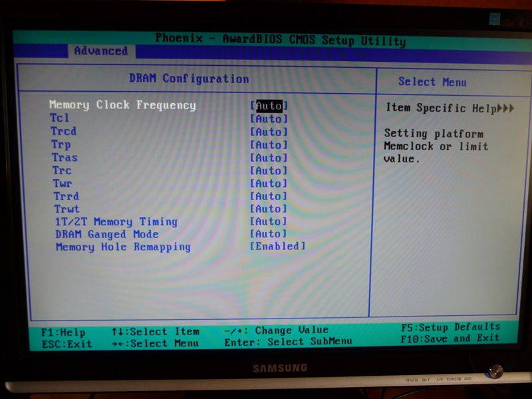Change the Tras Auto value
This screenshot has height=399, width=532.
click(269, 158)
